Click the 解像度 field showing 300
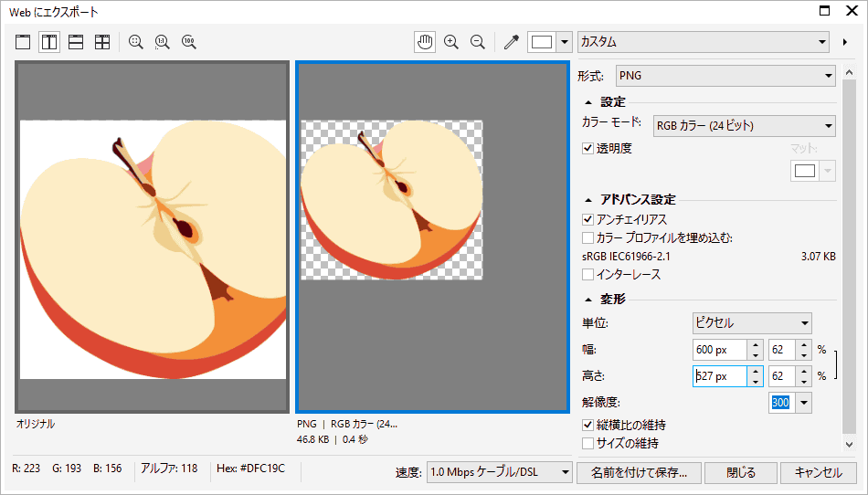Image resolution: width=868 pixels, height=495 pixels. pos(781,403)
